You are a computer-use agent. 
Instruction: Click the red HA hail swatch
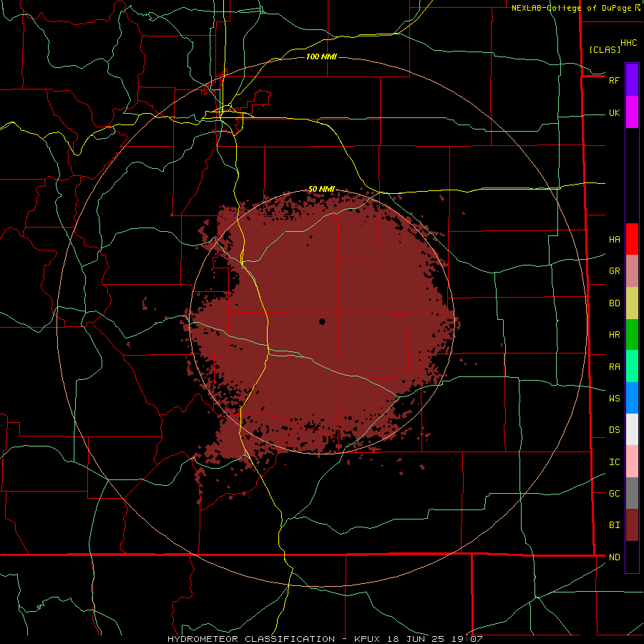[632, 239]
